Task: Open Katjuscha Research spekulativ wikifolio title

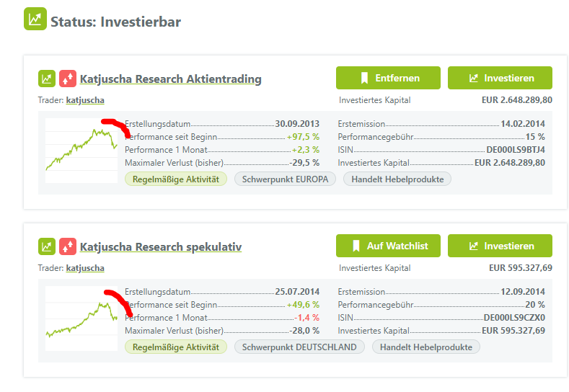Action: [160, 247]
